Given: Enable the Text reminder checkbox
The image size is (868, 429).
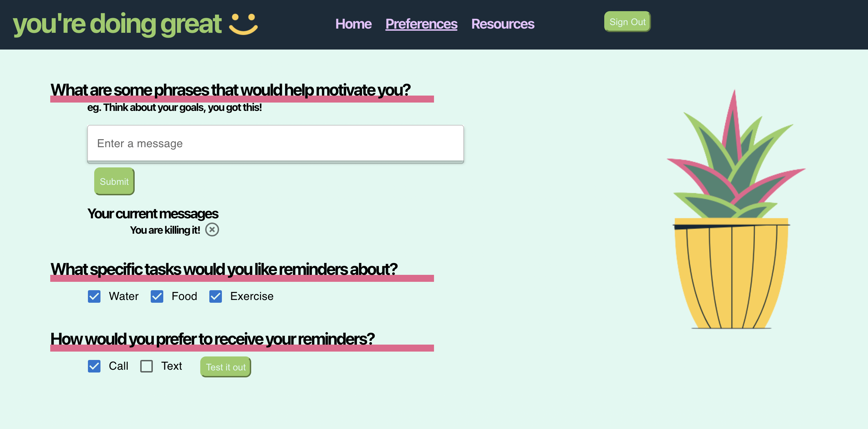Looking at the screenshot, I should pos(147,366).
